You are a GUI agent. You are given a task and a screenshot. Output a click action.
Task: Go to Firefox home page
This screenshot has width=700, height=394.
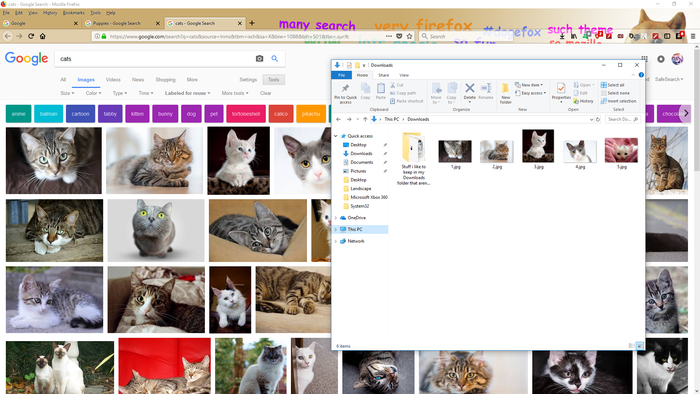(42, 36)
